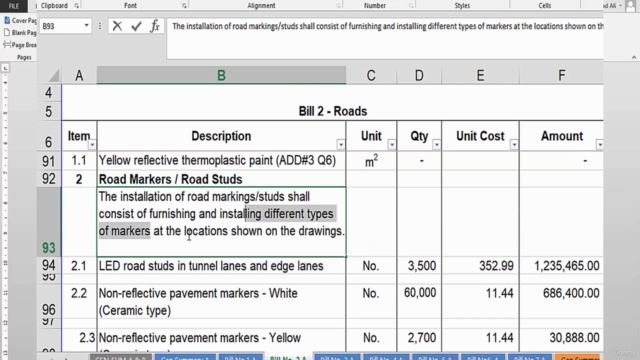Expand the Name Box dropdown arrow
The width and height of the screenshot is (640, 360).
click(87, 26)
